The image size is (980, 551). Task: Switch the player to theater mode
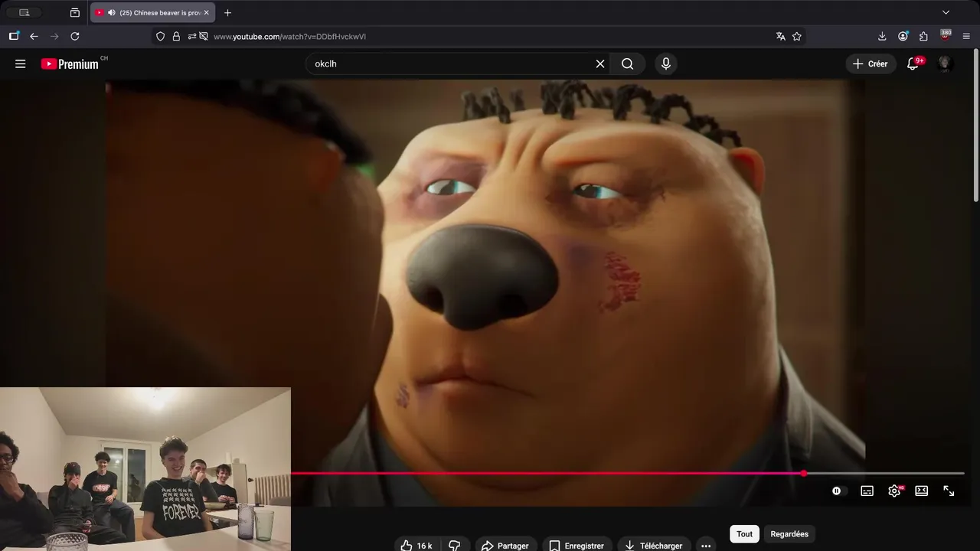tap(922, 491)
